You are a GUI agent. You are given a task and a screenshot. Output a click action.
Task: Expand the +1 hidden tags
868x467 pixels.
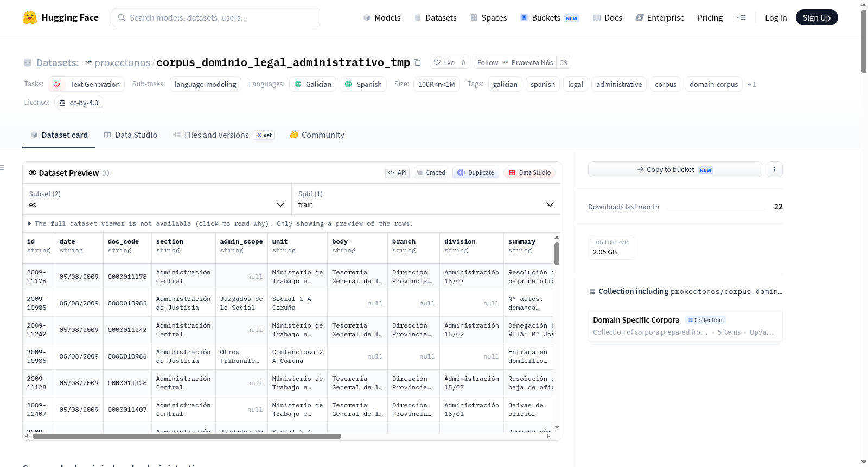pyautogui.click(x=751, y=84)
